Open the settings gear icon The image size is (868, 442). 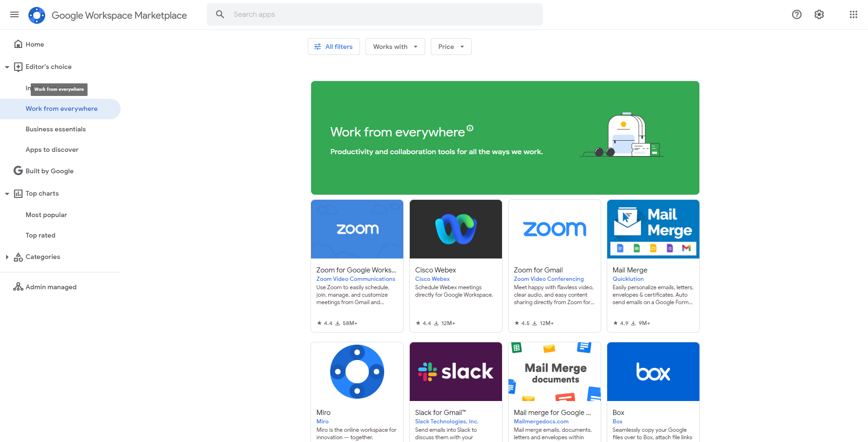point(819,14)
